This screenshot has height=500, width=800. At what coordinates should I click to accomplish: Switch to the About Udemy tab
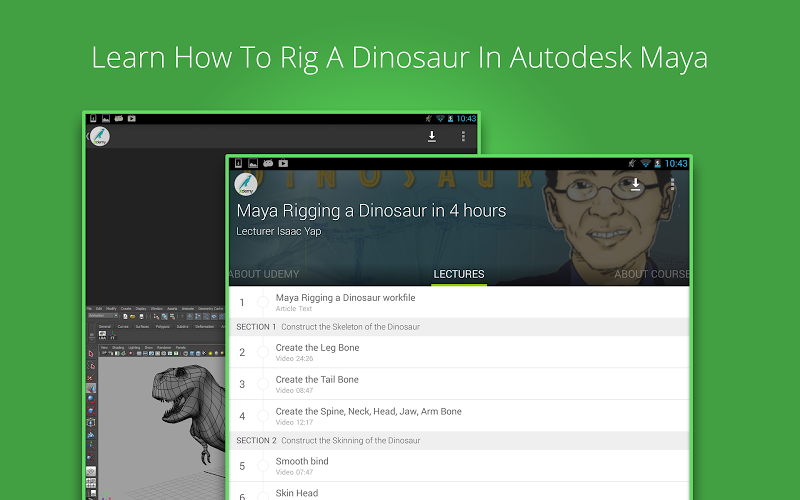264,274
